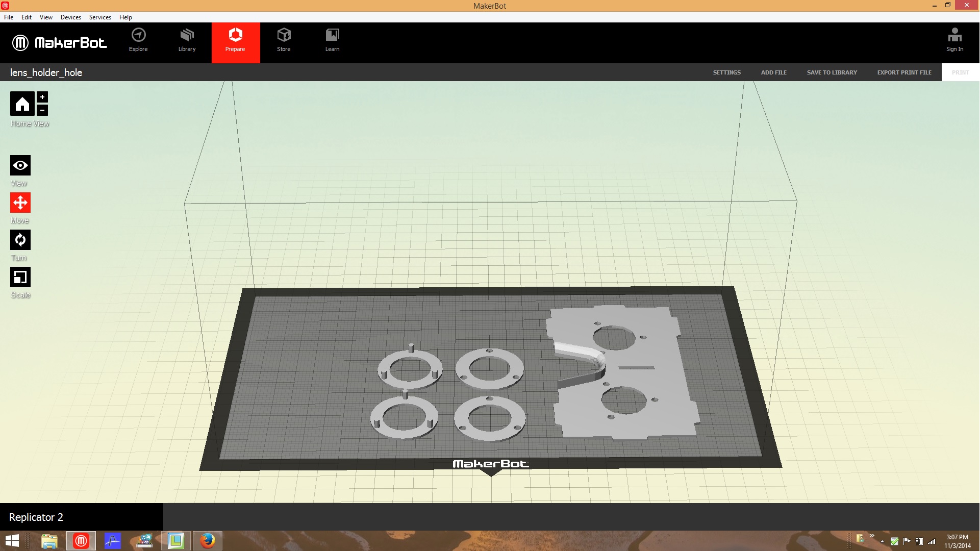
Task: Click ADD FILE to import model
Action: tap(774, 72)
